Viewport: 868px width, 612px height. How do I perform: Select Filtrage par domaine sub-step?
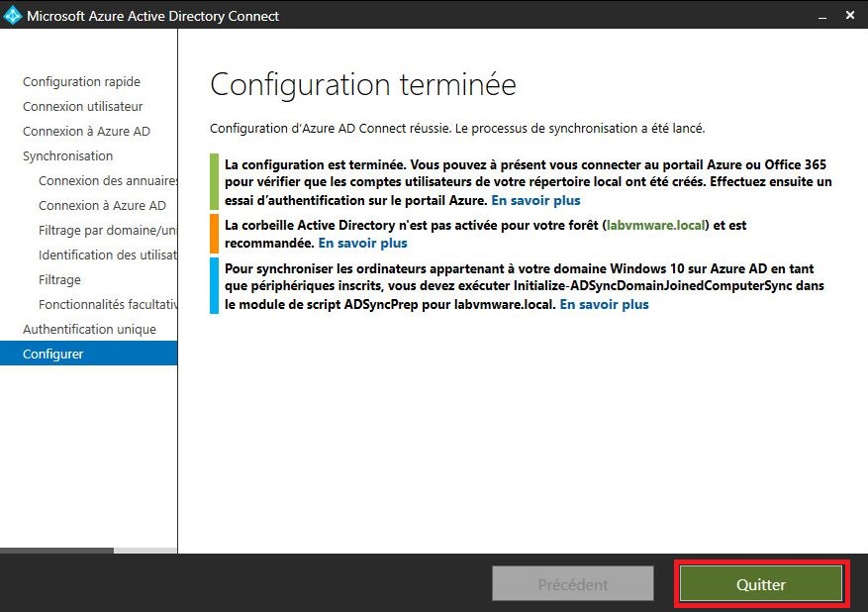pos(108,231)
